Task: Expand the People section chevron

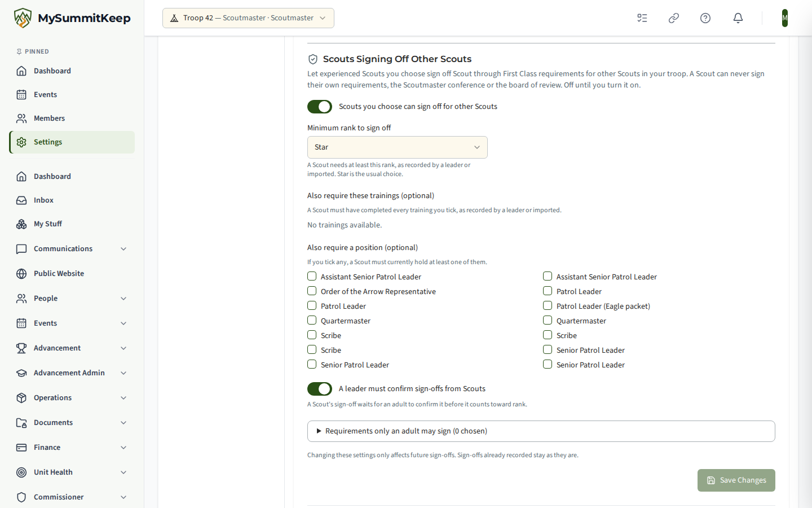Action: coord(123,299)
